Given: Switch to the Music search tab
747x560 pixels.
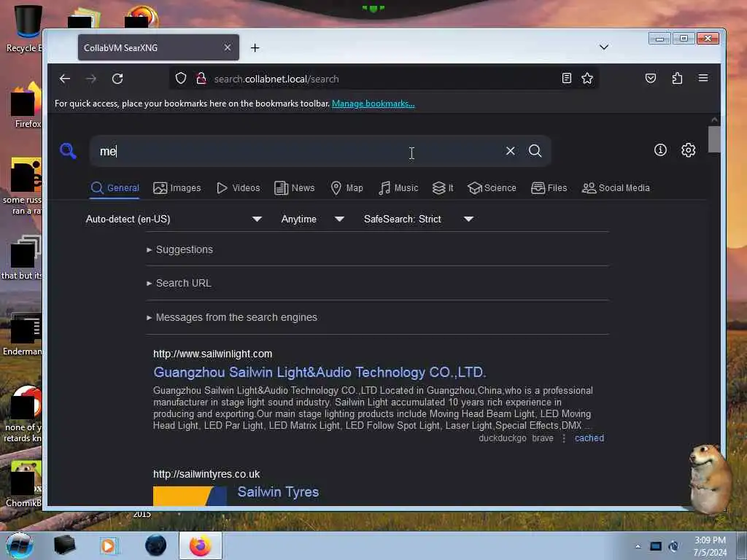Looking at the screenshot, I should pos(398,187).
